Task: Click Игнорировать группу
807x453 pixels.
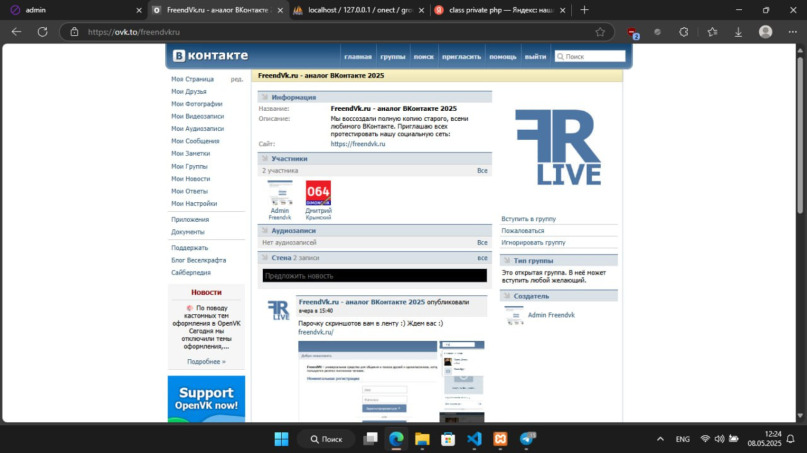Action: (x=533, y=242)
